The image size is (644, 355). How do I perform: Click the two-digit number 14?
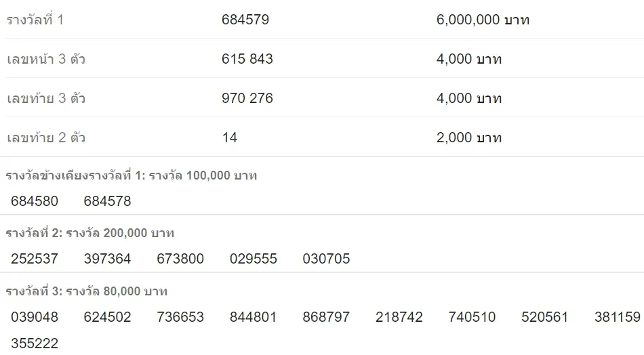[x=229, y=138]
